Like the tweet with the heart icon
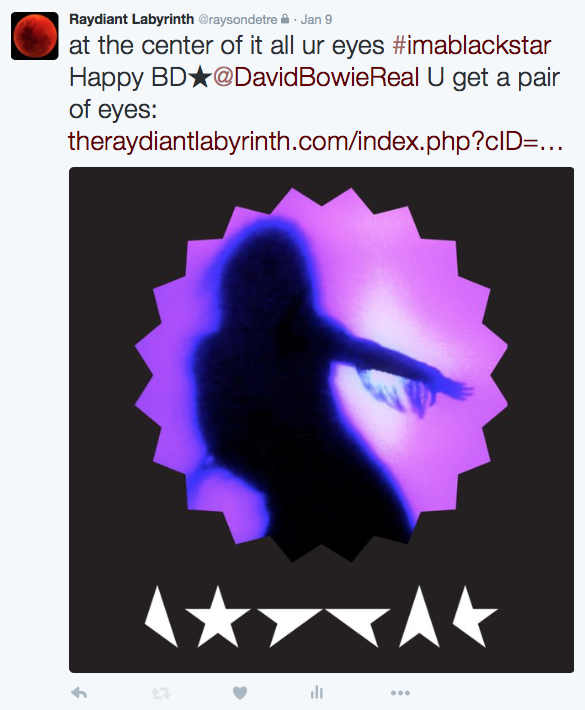The image size is (585, 710). 240,693
